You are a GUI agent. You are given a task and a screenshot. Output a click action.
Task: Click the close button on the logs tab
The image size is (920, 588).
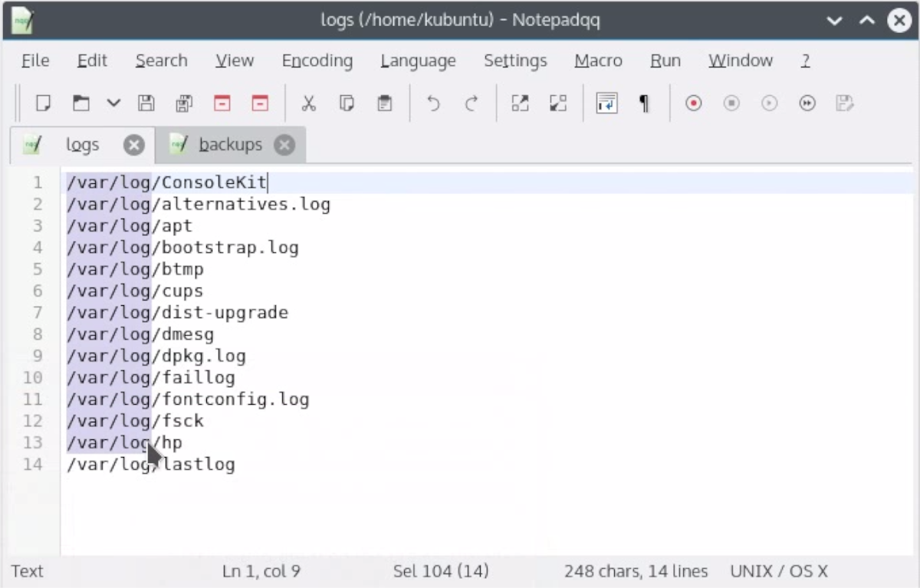tap(133, 144)
